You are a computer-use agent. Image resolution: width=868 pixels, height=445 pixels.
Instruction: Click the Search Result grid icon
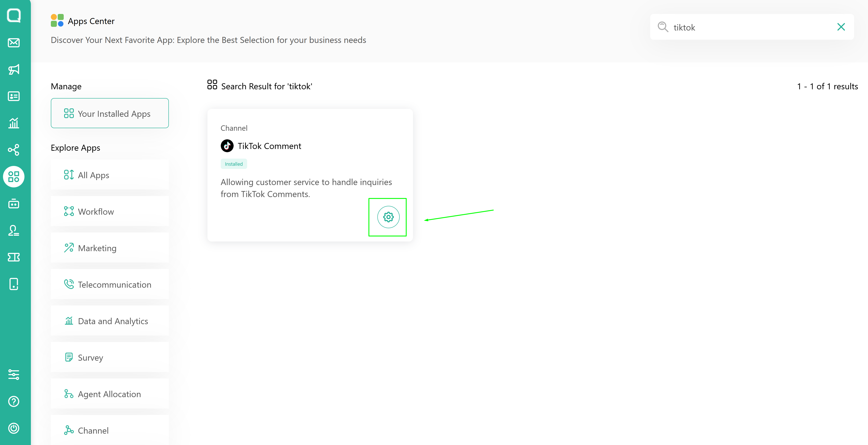tap(212, 85)
